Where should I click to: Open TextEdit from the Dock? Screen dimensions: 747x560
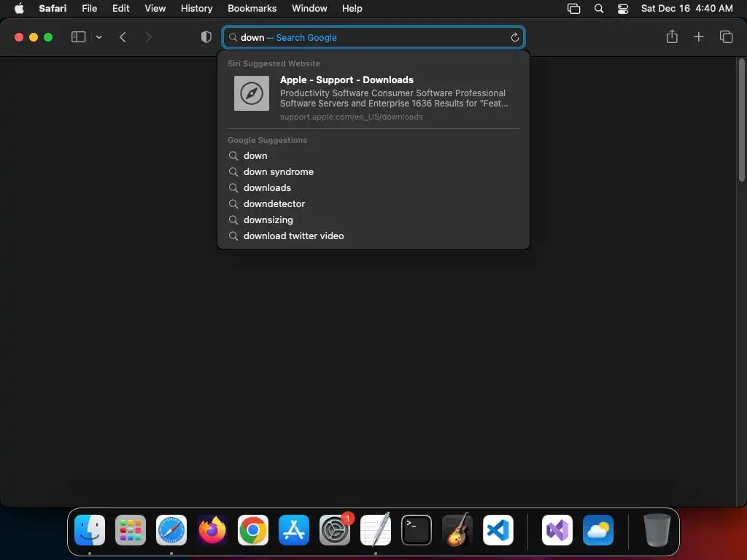[376, 530]
